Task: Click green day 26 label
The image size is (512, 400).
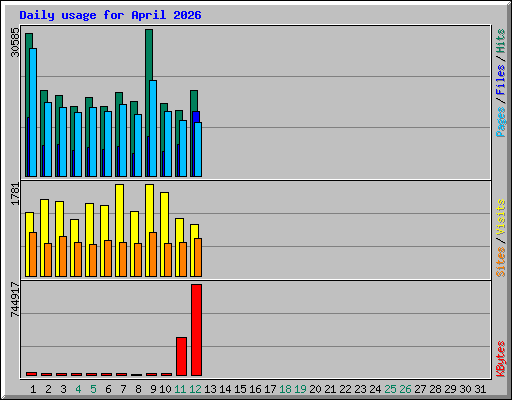Action: [x=405, y=389]
